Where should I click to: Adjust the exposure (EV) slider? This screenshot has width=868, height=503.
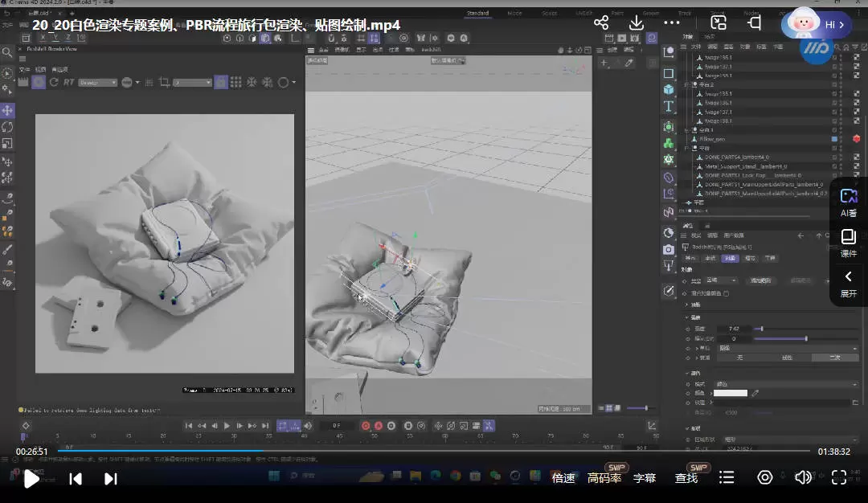coord(806,338)
